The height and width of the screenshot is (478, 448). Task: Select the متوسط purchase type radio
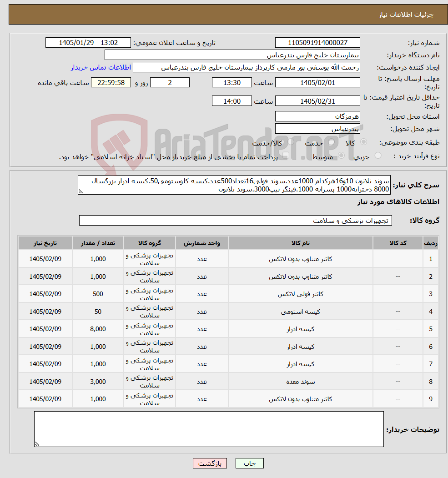point(341,156)
